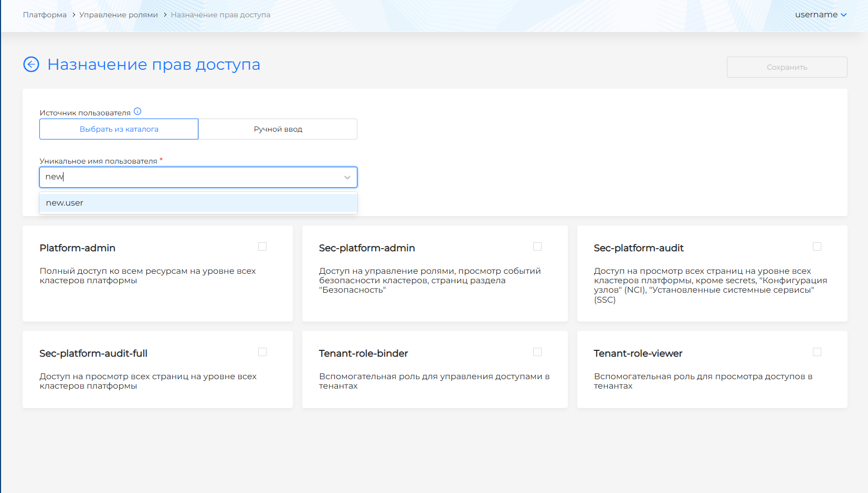Open the Платформа breadcrumb link
Viewport: 868px width, 493px height.
[x=45, y=15]
